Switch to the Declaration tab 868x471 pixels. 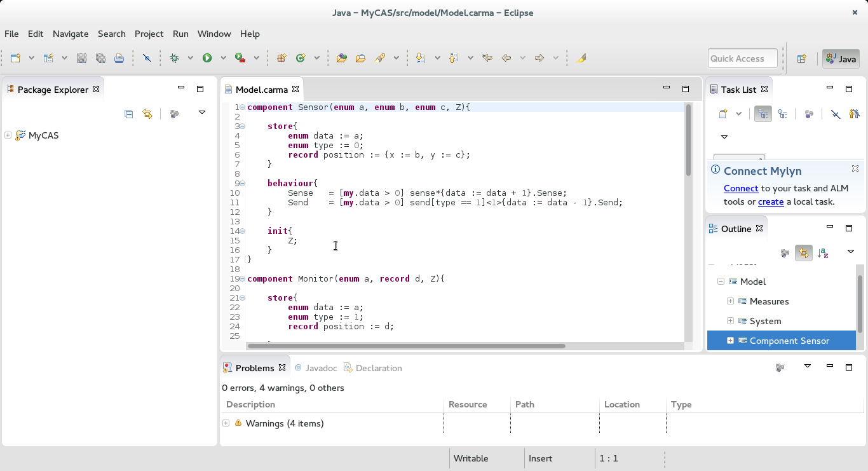pyautogui.click(x=373, y=368)
